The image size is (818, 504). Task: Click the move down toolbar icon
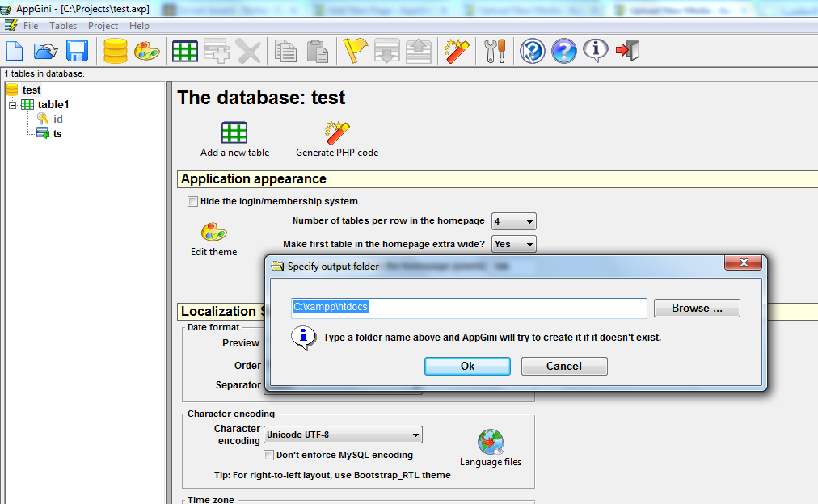tap(387, 51)
